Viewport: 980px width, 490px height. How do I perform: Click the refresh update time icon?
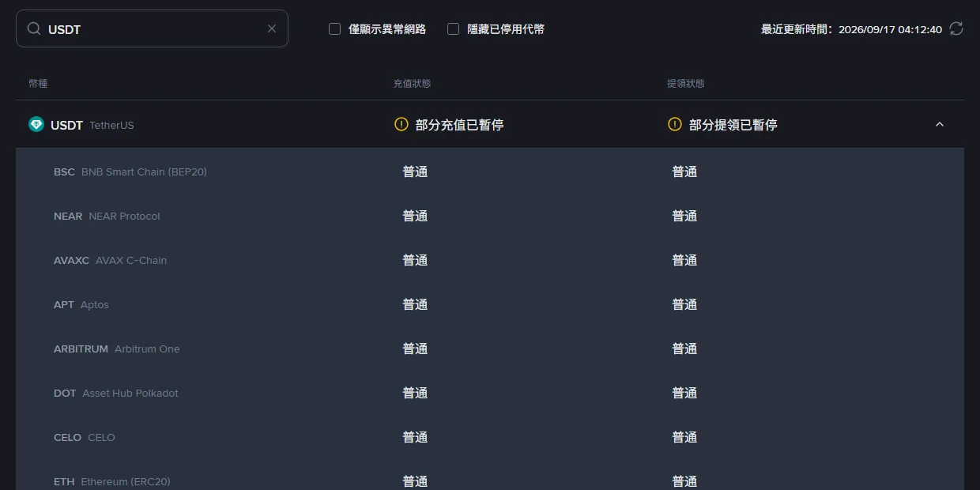tap(956, 28)
